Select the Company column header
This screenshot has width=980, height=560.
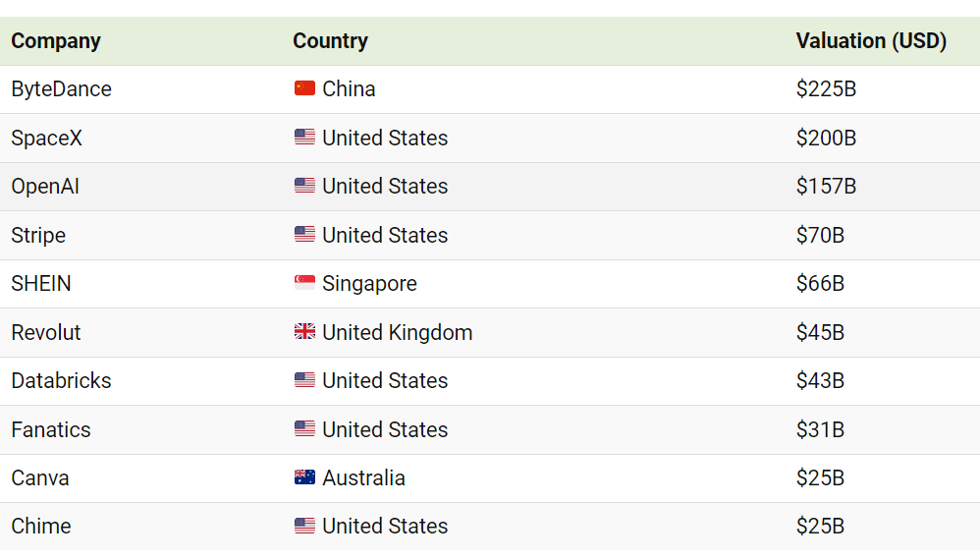point(56,41)
